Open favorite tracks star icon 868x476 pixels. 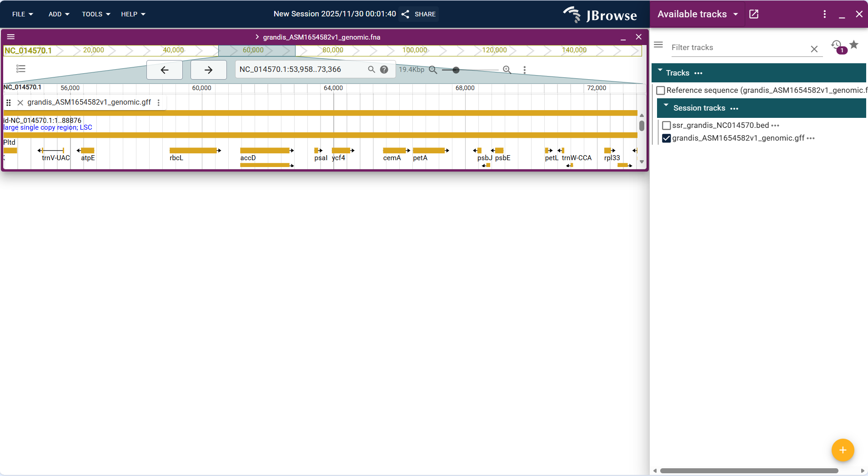[854, 46]
